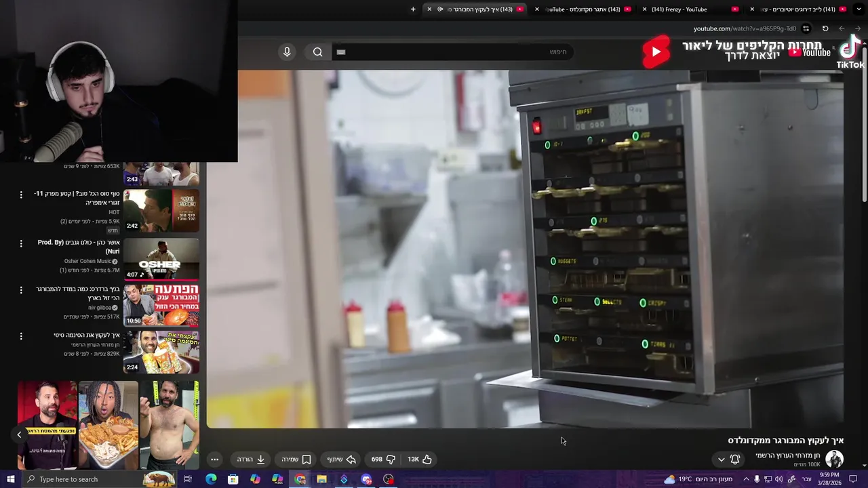Close the אתגר מקדונלדס tab
868x488 pixels.
point(537,9)
